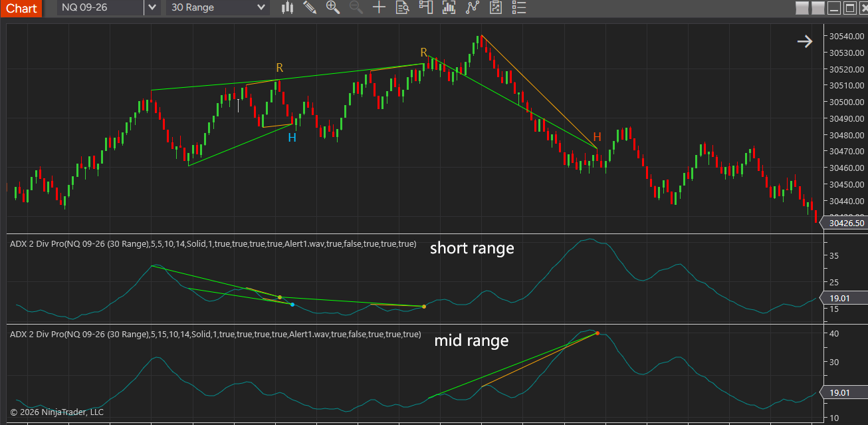Click the mid range ADX value 19.01
Screen dimensions: 868x425
coord(845,392)
